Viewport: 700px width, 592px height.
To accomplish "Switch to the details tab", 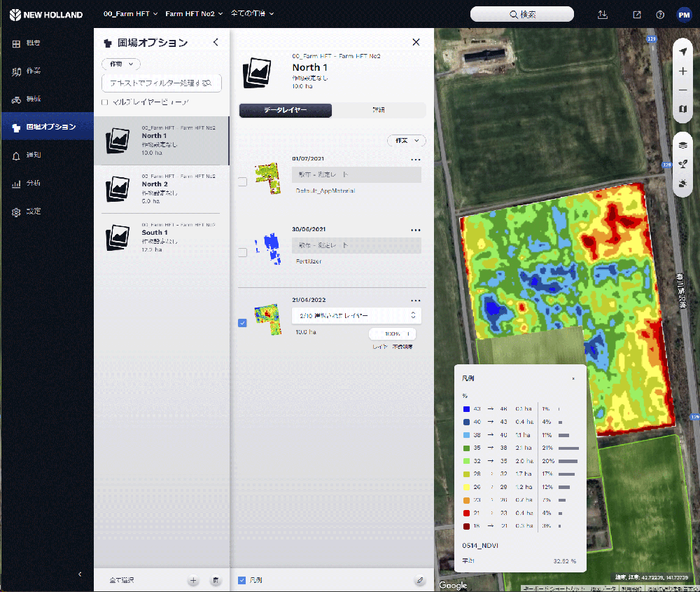I will 379,110.
